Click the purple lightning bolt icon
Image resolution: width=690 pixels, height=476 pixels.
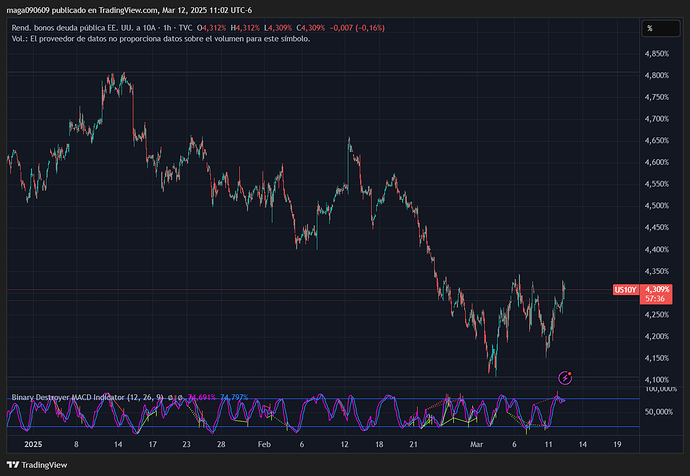pos(565,378)
